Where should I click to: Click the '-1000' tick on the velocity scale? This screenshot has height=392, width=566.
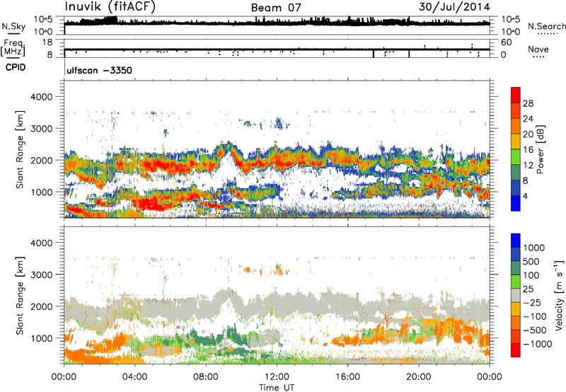(x=538, y=344)
